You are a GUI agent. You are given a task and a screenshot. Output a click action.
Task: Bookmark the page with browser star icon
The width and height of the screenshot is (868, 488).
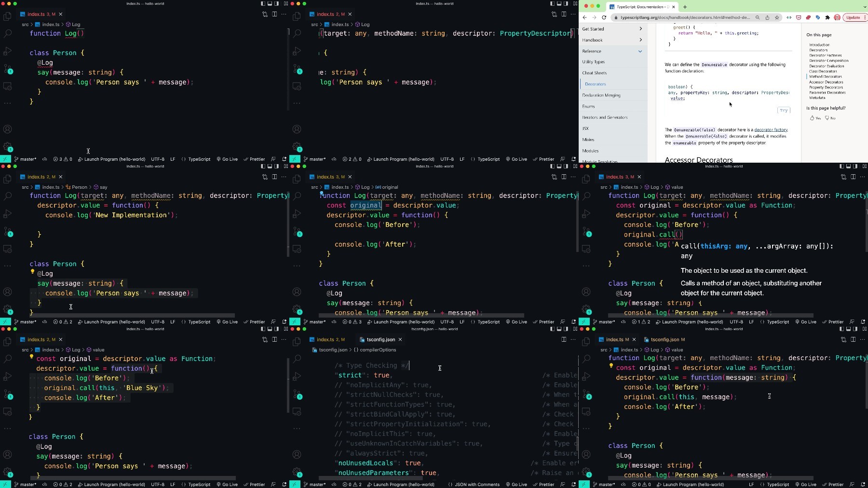pyautogui.click(x=777, y=17)
